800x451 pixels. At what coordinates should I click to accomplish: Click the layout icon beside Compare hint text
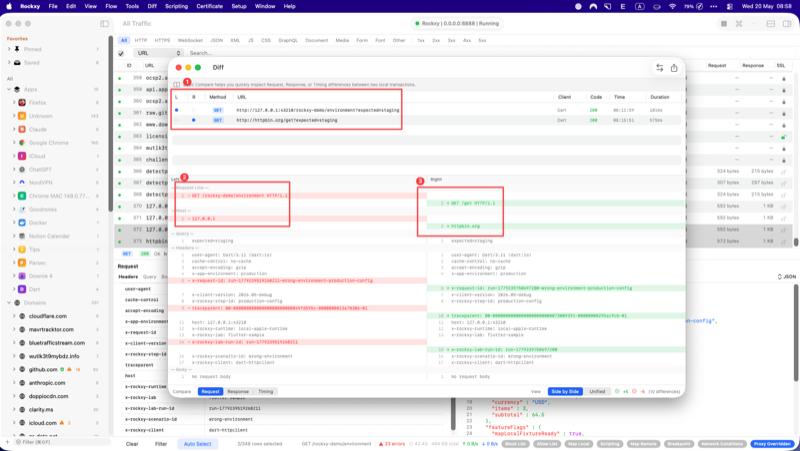point(177,85)
